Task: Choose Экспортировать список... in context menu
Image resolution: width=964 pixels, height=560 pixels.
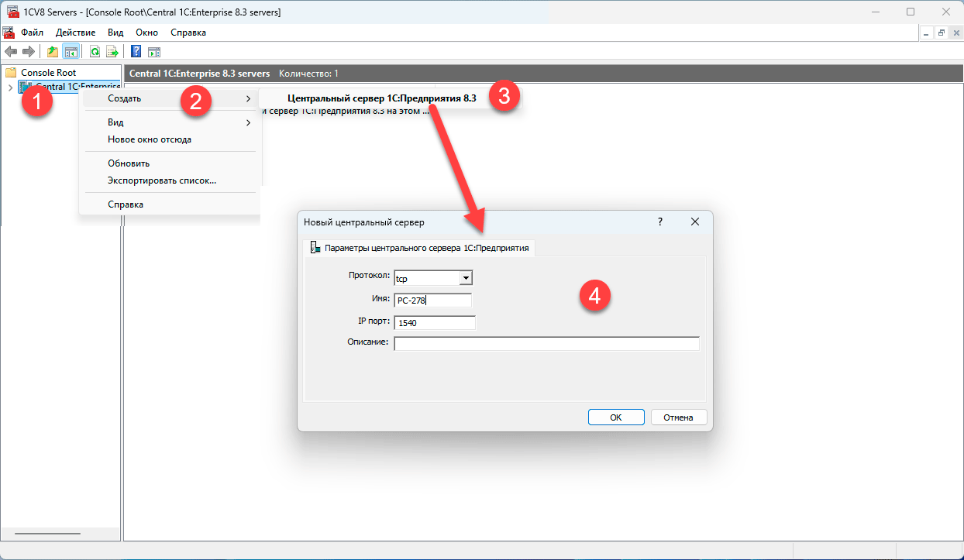Action: click(169, 180)
